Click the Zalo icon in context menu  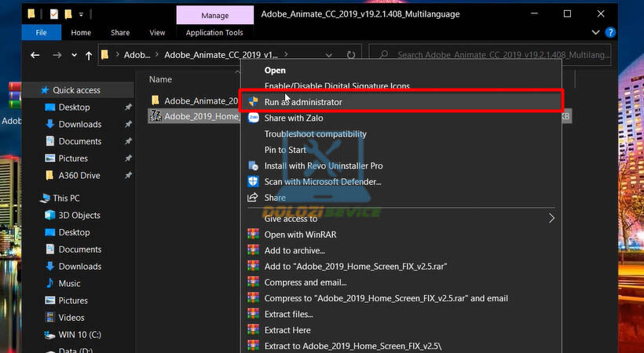(x=253, y=118)
